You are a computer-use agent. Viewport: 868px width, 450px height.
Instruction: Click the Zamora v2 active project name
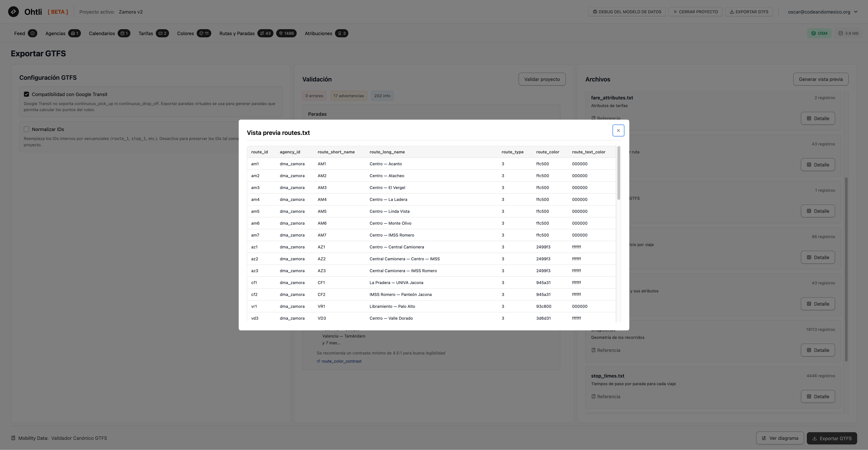click(131, 12)
